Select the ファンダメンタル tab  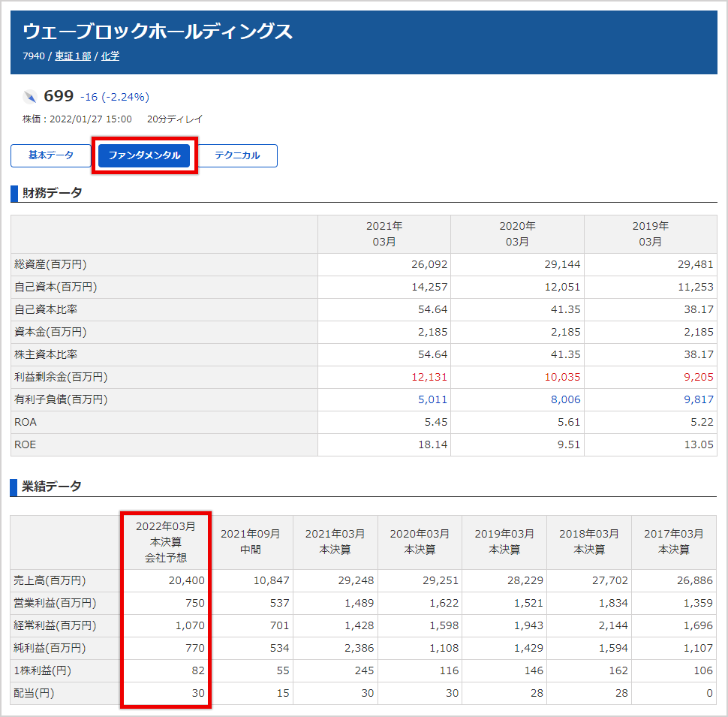click(x=144, y=155)
